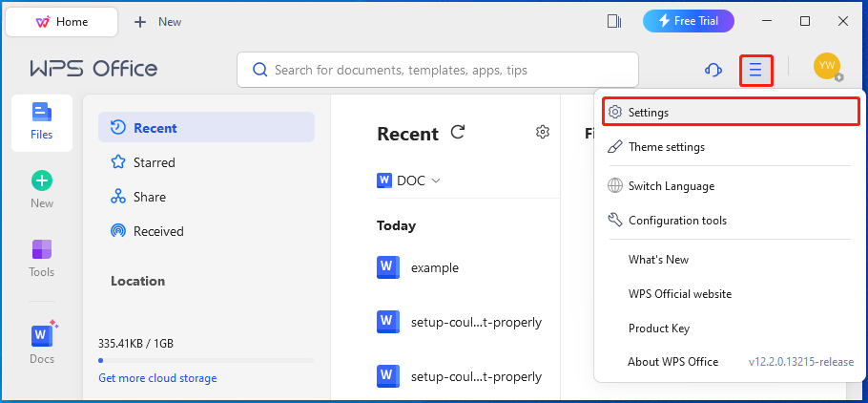
Task: Click the 335.41KB / 1GB storage text
Action: (135, 344)
